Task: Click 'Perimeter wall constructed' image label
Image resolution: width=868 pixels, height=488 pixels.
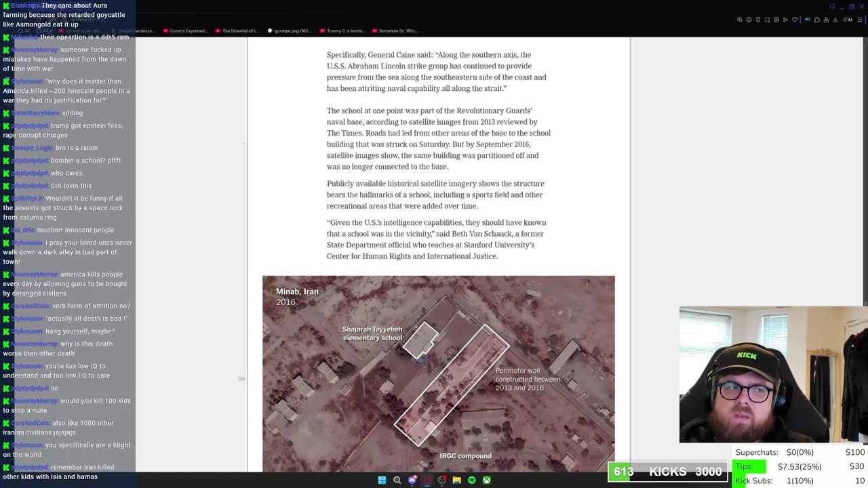Action: pos(528,380)
